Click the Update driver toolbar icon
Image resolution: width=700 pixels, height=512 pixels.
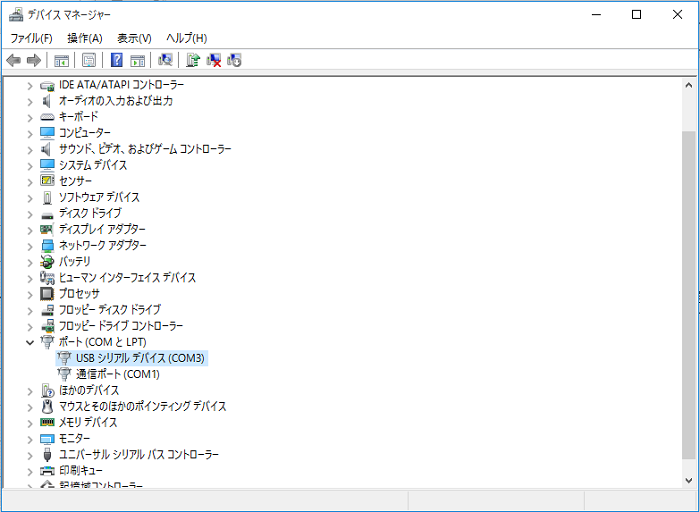pos(193,60)
